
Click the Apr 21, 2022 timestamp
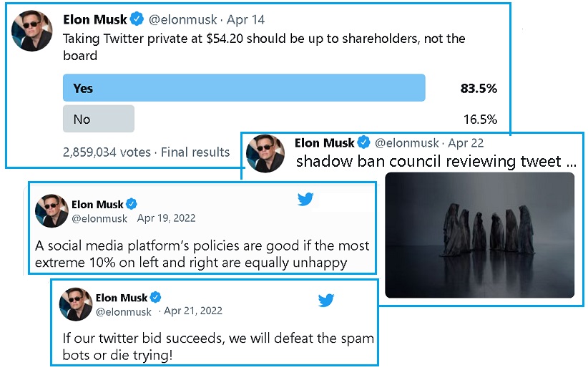point(193,311)
